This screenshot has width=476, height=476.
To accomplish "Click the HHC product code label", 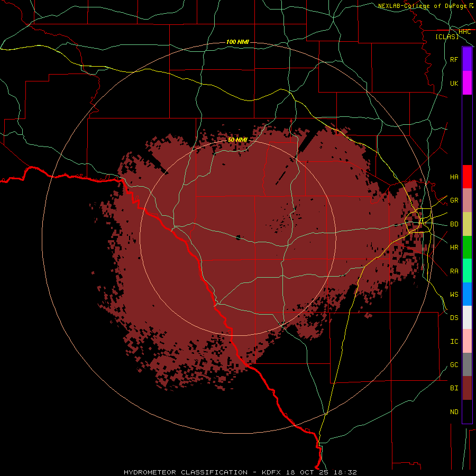I will (464, 32).
